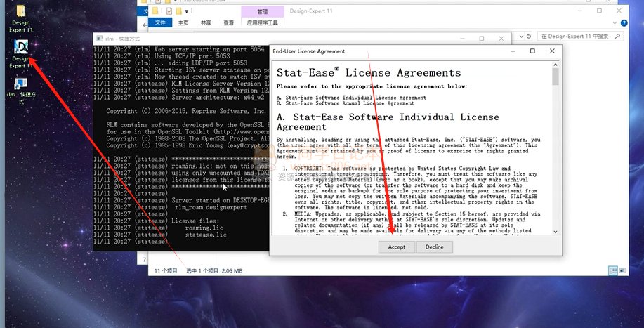Click 'A. Stat-Ease Software Individual License Agreement' list line
The image size is (644, 328).
point(351,98)
